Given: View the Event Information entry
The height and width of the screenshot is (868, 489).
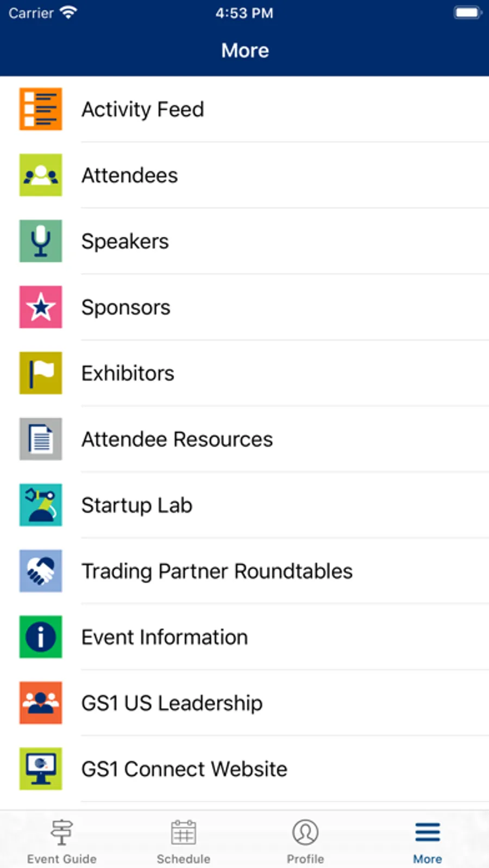Looking at the screenshot, I should pyautogui.click(x=165, y=637).
